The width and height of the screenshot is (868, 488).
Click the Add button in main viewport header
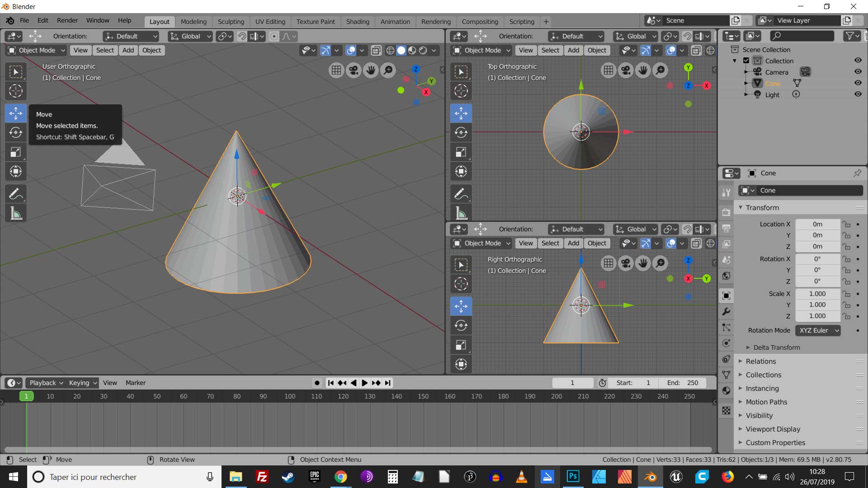click(x=128, y=50)
